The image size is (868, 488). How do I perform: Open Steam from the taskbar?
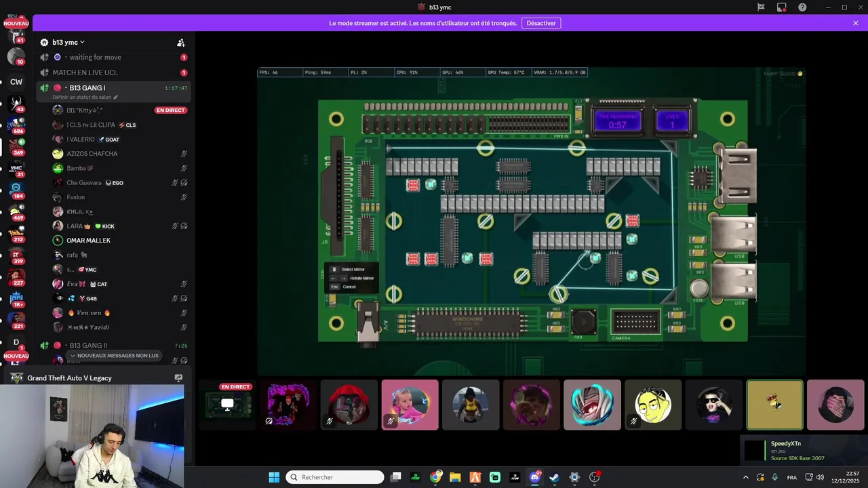click(554, 477)
